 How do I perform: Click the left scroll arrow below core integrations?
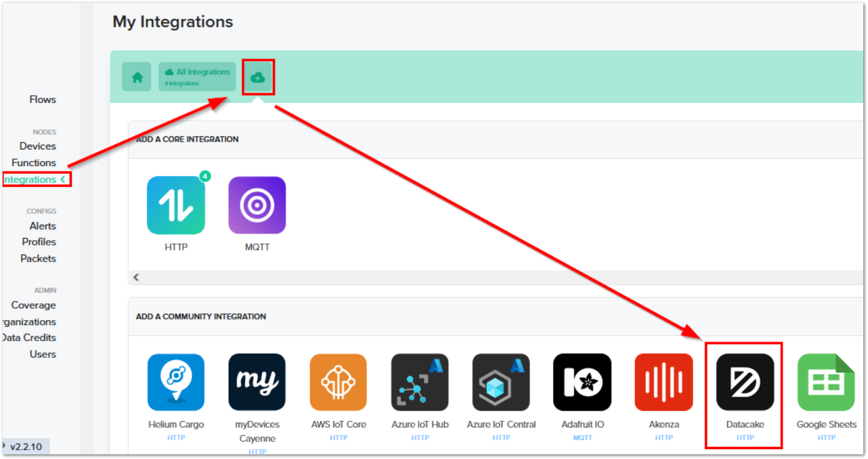(136, 277)
